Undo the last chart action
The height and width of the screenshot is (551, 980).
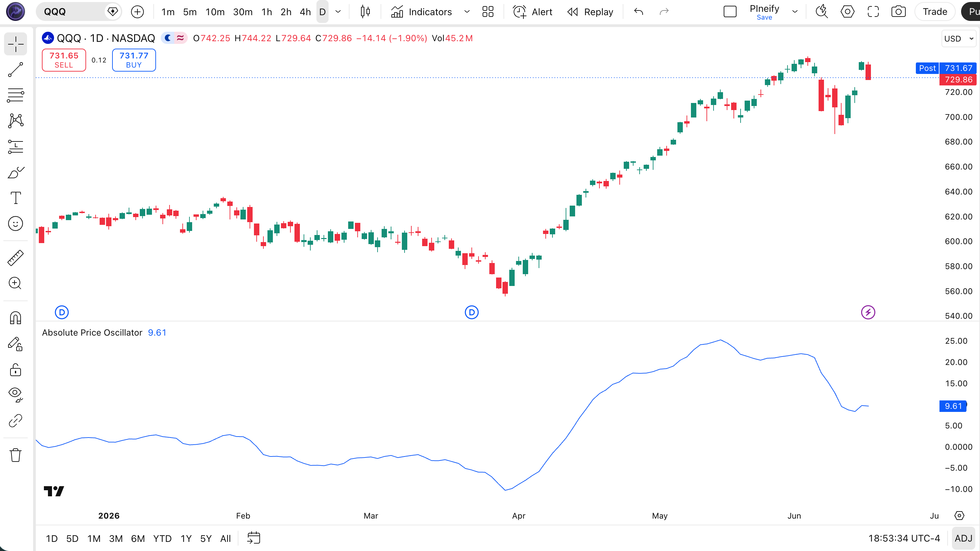pyautogui.click(x=639, y=12)
